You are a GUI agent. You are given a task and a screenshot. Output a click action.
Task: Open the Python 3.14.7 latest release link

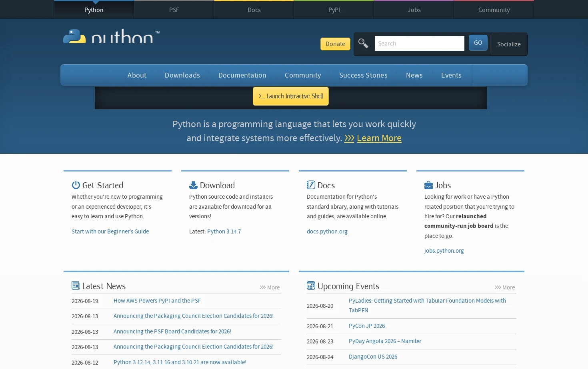pyautogui.click(x=224, y=231)
